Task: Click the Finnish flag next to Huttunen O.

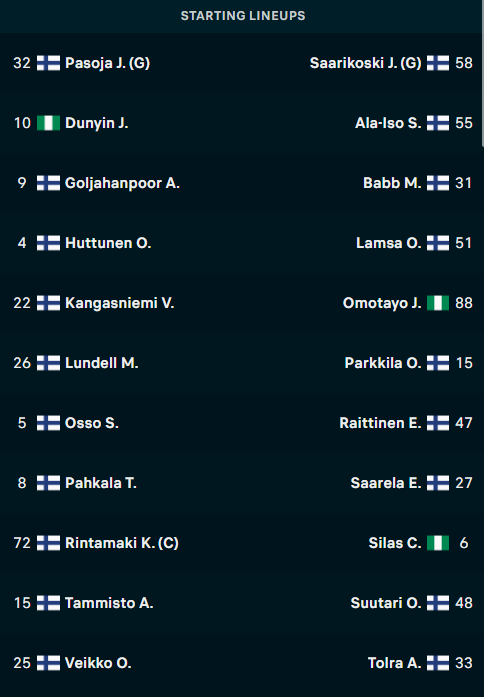Action: point(48,243)
